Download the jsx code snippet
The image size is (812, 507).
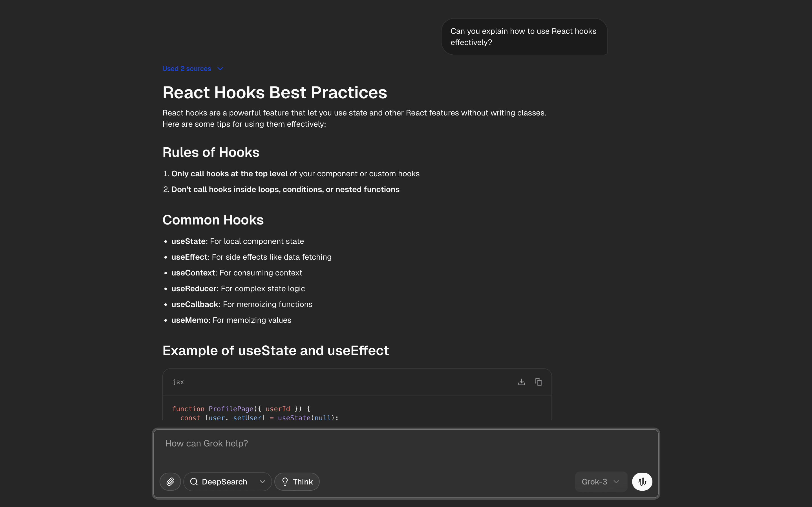pyautogui.click(x=521, y=382)
